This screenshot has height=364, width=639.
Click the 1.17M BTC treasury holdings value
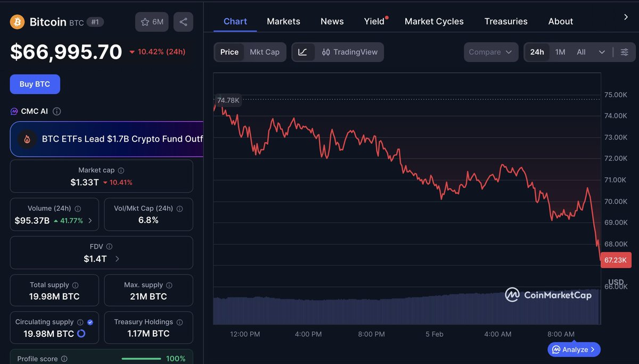[149, 334]
